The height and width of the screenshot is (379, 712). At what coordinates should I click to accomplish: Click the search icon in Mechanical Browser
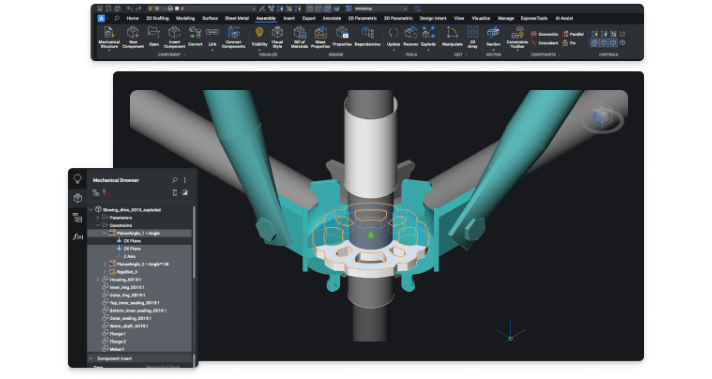[175, 180]
